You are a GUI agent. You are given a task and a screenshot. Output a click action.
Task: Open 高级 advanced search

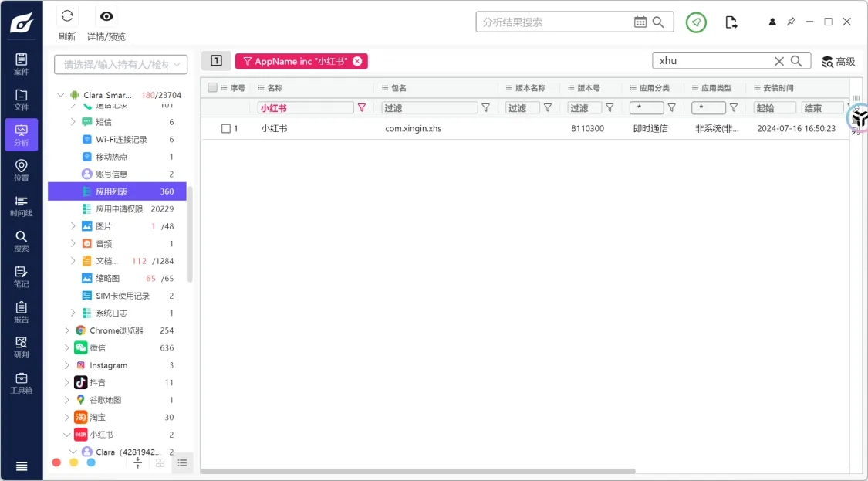(839, 62)
